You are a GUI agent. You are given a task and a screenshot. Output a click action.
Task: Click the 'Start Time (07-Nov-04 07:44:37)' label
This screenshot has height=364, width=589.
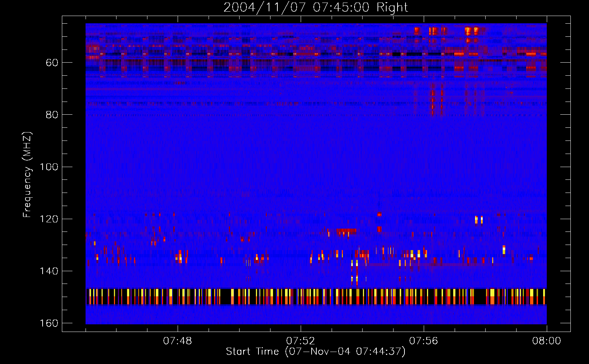tap(316, 351)
